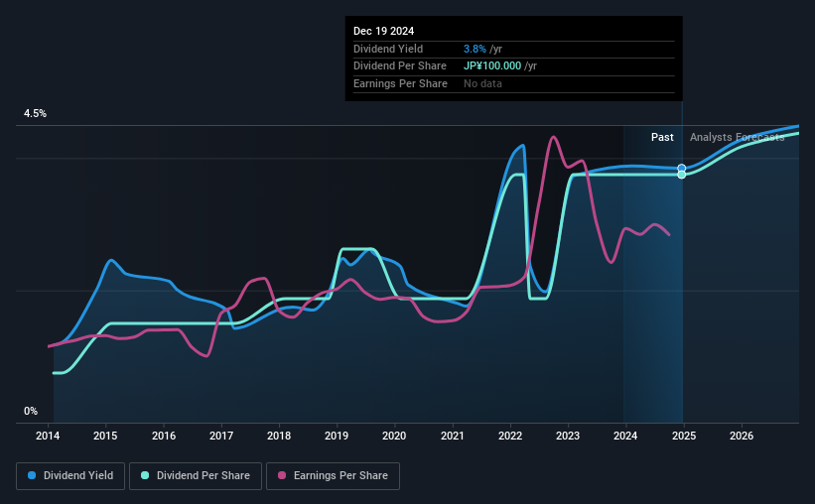The height and width of the screenshot is (504, 815).
Task: Click the JP¥100.000 dividend per share value
Action: point(492,66)
